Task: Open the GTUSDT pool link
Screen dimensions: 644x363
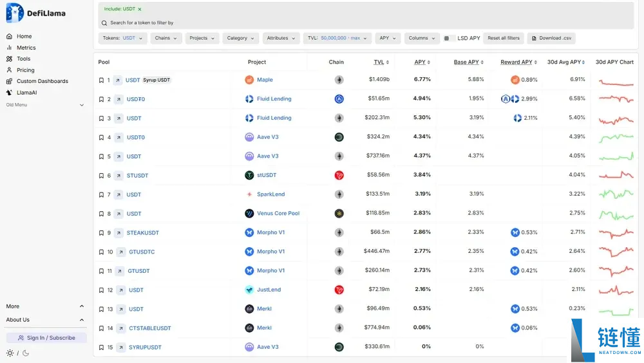Action: point(138,271)
